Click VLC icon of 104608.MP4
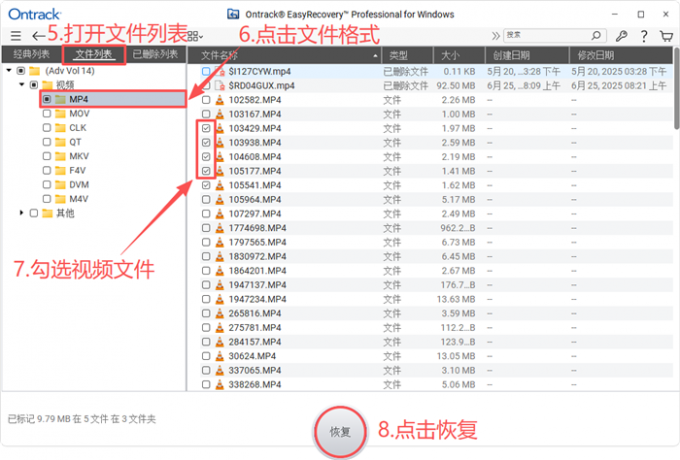 pos(220,157)
